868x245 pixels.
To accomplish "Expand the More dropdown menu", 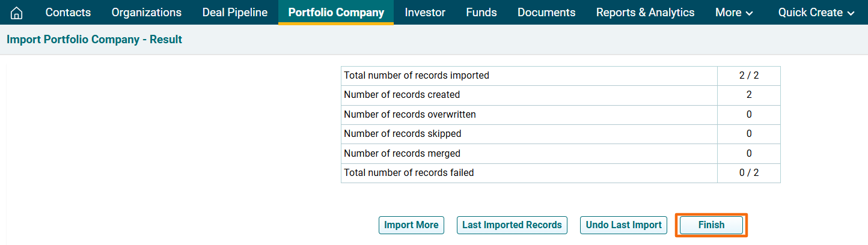I will 733,13.
